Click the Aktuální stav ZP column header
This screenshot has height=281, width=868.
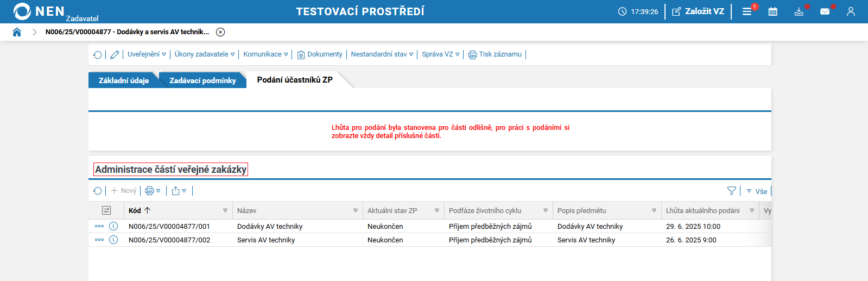[x=392, y=210]
